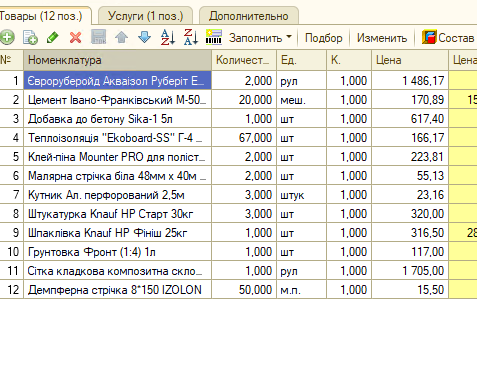
Task: Click unit м.п. in Демпферна стрічка row
Action: point(302,289)
